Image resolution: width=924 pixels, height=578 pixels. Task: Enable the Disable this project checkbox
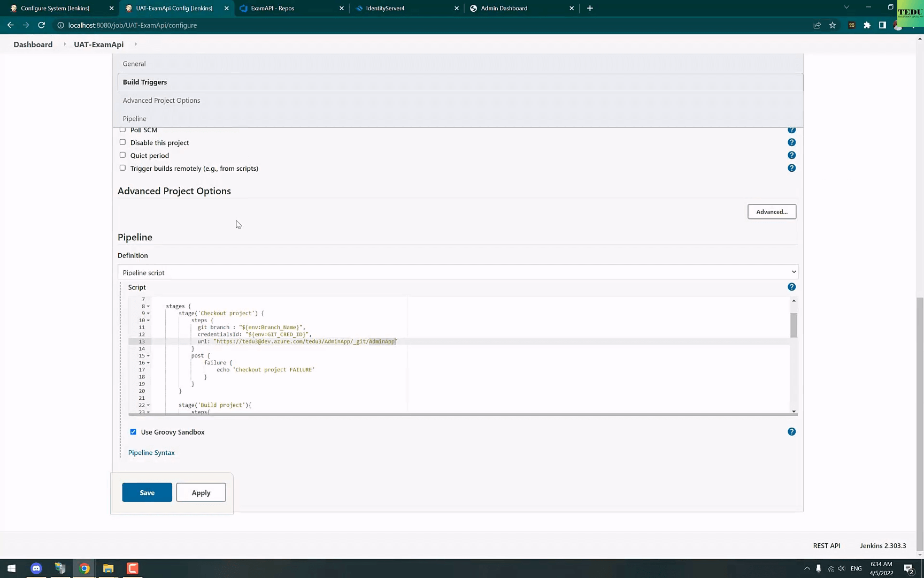click(x=122, y=142)
